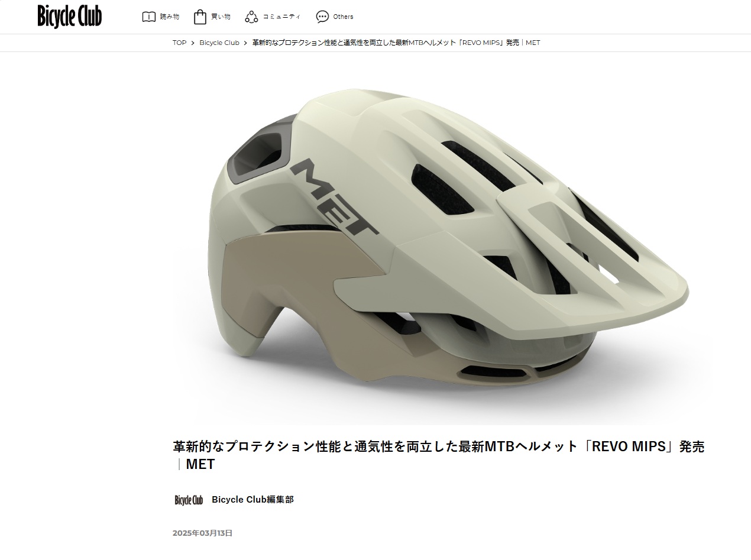Click the REVO MIPS article headline
The width and height of the screenshot is (751, 560).
pyautogui.click(x=439, y=455)
